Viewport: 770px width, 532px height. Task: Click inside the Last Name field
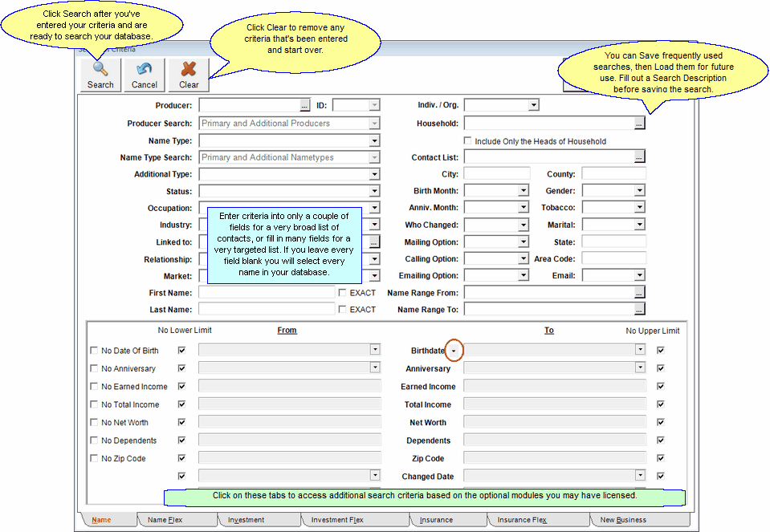265,309
